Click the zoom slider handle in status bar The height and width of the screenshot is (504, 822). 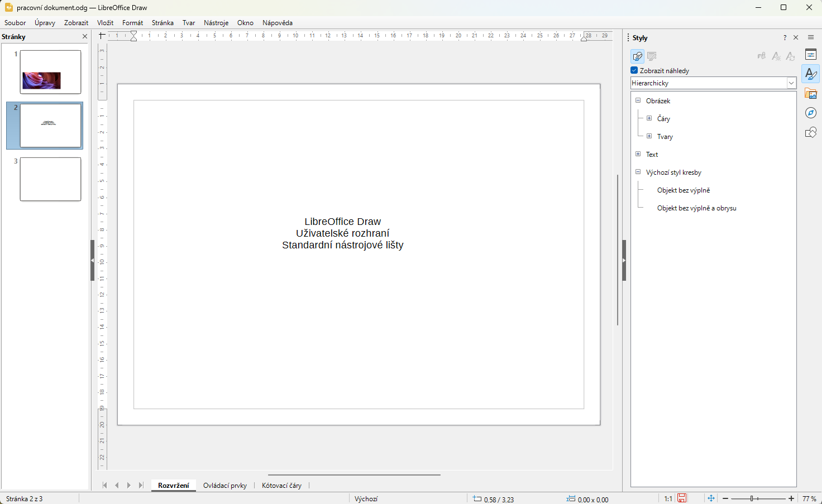tap(752, 498)
